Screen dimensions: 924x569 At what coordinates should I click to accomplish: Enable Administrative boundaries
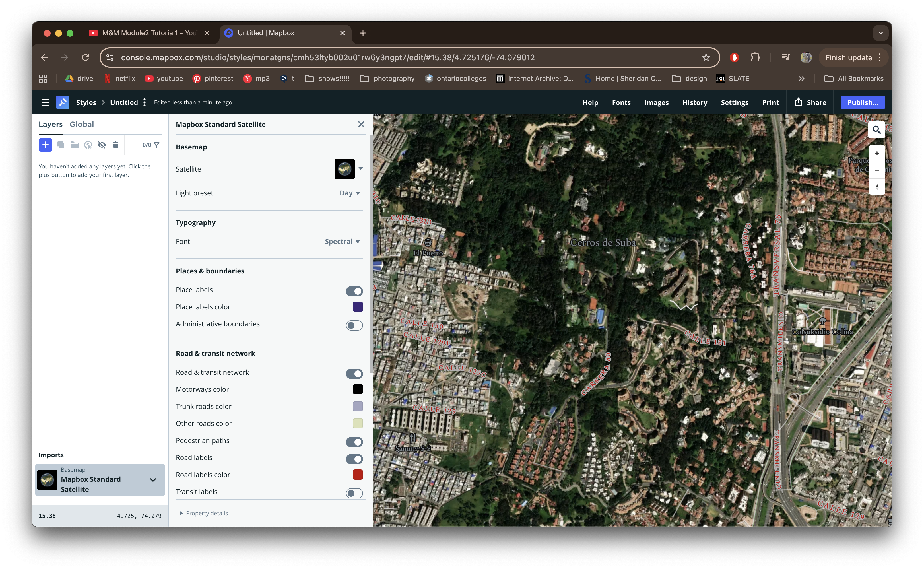pyautogui.click(x=354, y=325)
